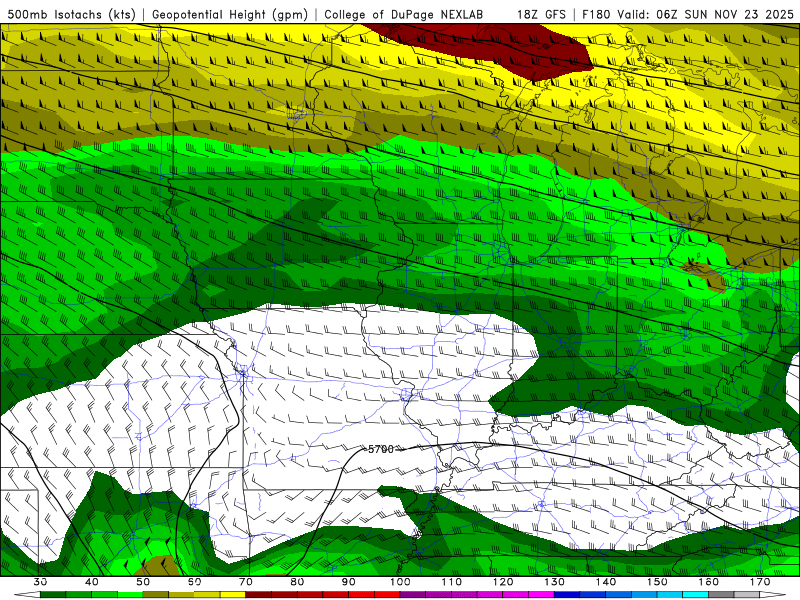
Task: Click the cyan legend swatch left of 160
Action: [696, 595]
